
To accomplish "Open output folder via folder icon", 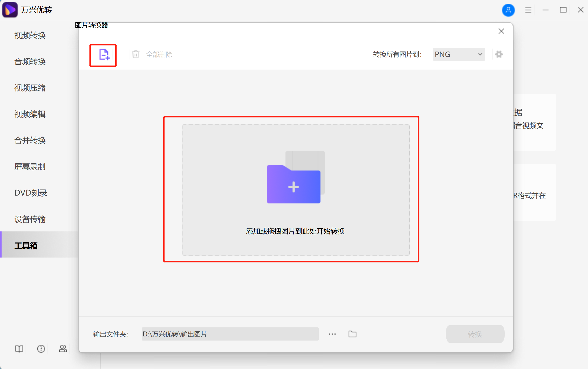I will [x=352, y=334].
